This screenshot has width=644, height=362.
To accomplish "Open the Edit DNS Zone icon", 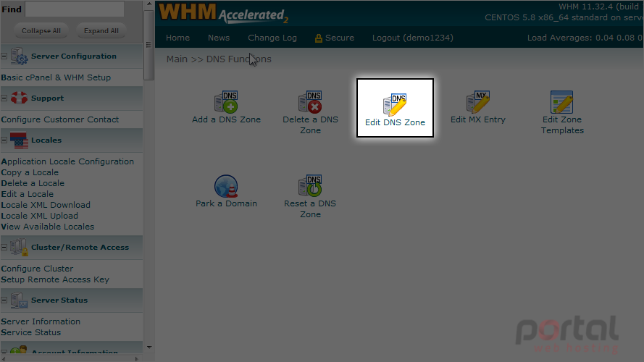I will [x=395, y=105].
